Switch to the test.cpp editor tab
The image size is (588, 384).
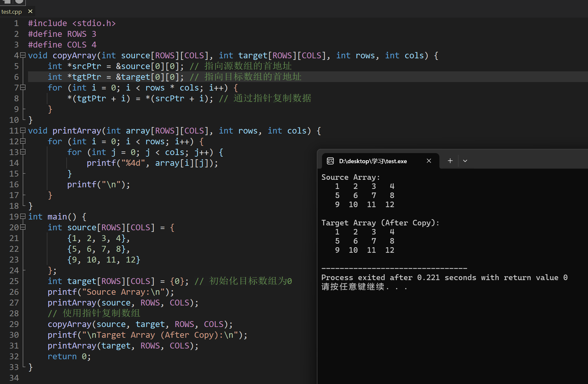point(11,12)
